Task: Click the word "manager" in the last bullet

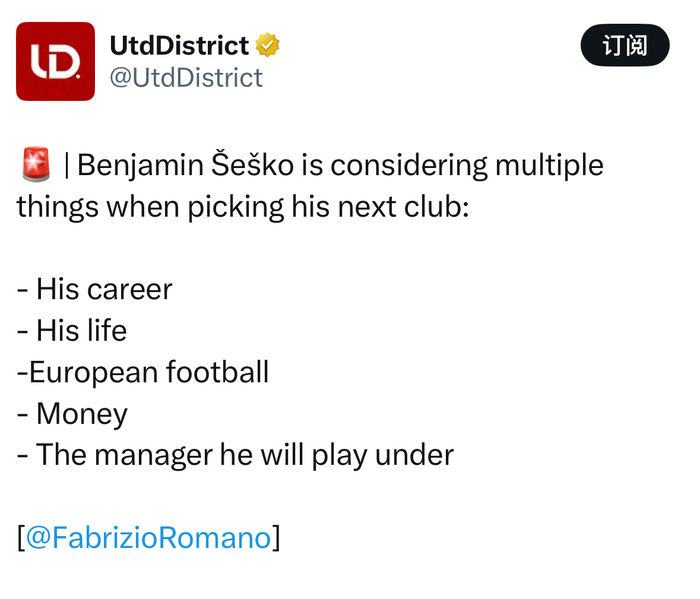Action: coord(154,456)
